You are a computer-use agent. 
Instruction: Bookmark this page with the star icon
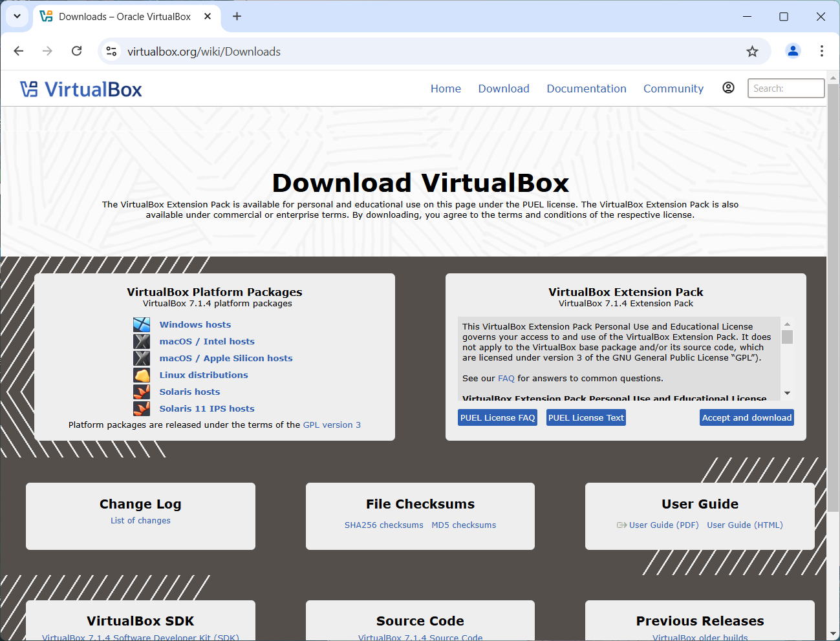(752, 52)
